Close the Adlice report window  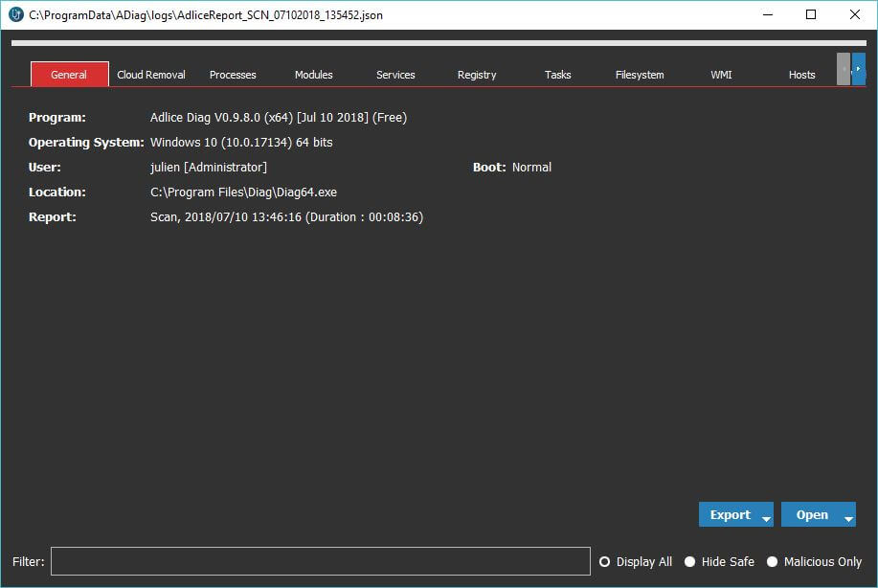(855, 15)
